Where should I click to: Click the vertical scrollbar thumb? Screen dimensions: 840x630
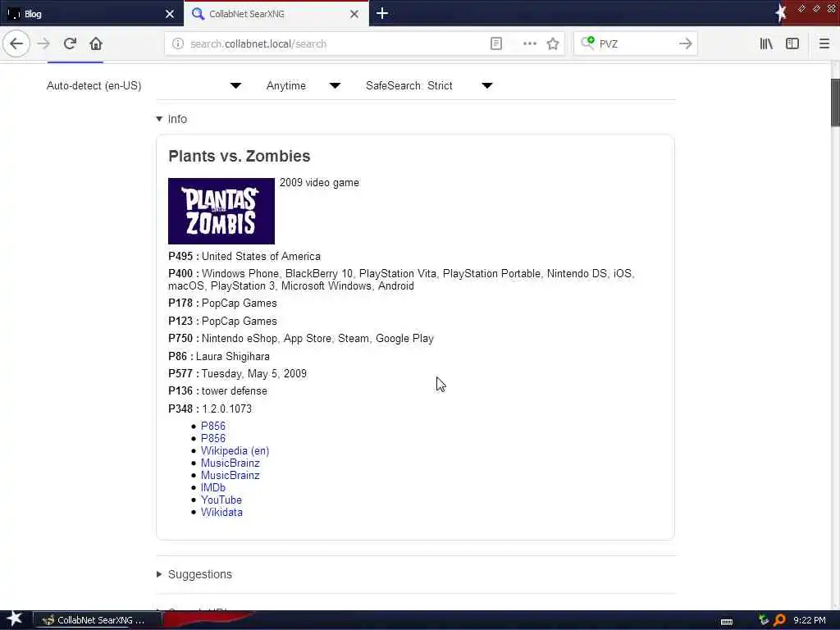(x=835, y=102)
